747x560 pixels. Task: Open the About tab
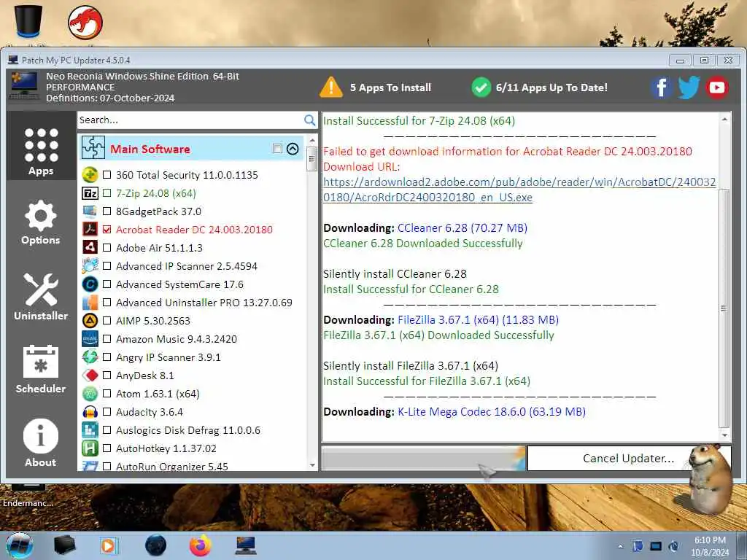[x=41, y=443]
